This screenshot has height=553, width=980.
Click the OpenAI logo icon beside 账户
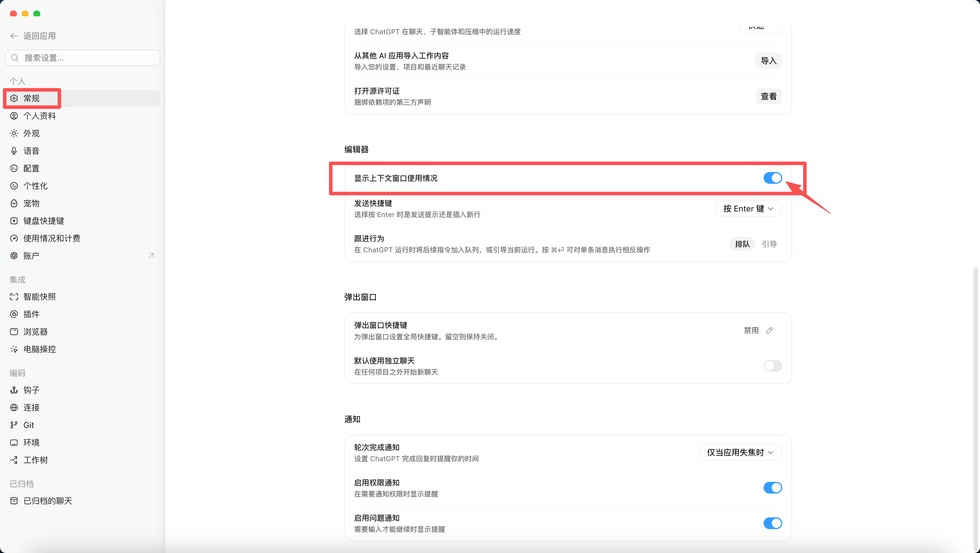tap(14, 256)
